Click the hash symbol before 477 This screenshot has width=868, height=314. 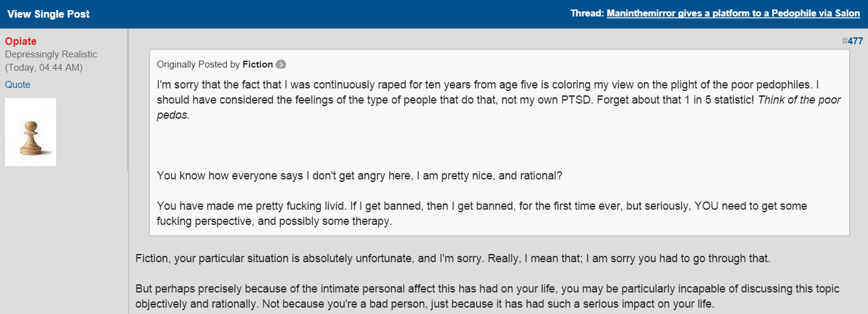[845, 41]
